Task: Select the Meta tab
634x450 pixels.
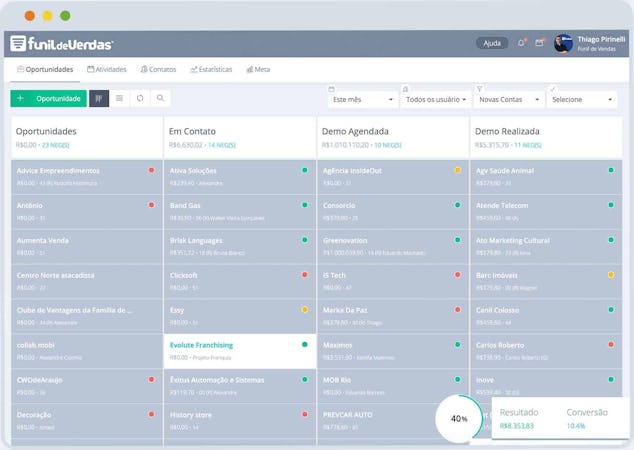Action: point(258,70)
